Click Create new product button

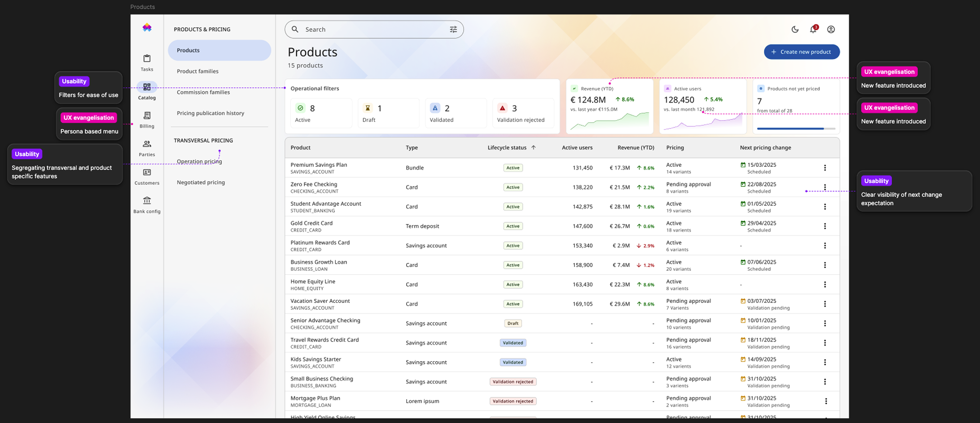802,52
